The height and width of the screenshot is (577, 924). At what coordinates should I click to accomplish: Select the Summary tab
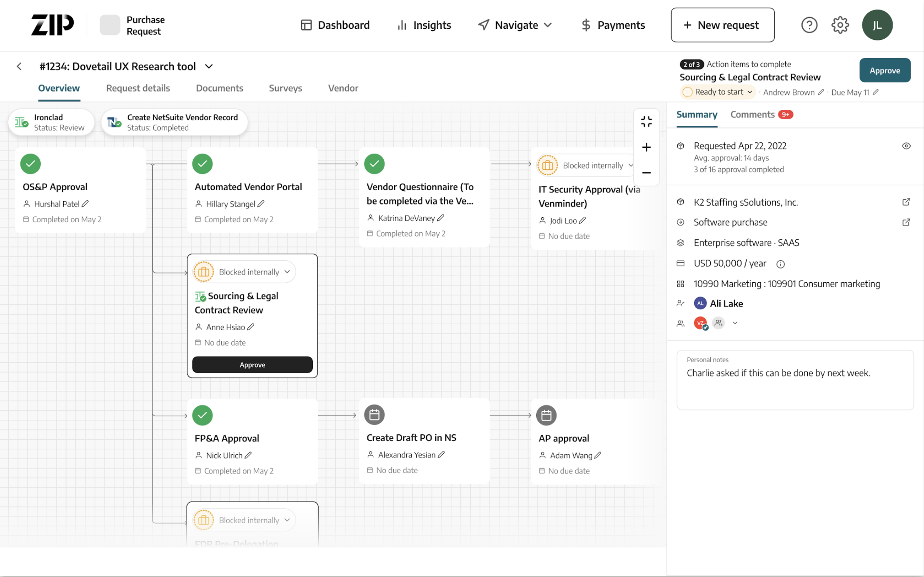(x=697, y=114)
